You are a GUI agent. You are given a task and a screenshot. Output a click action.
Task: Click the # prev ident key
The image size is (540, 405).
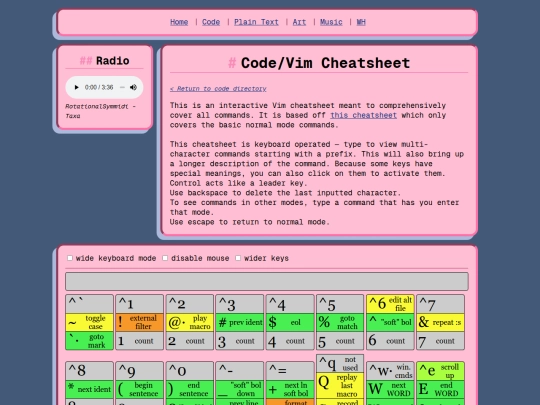coord(240,322)
